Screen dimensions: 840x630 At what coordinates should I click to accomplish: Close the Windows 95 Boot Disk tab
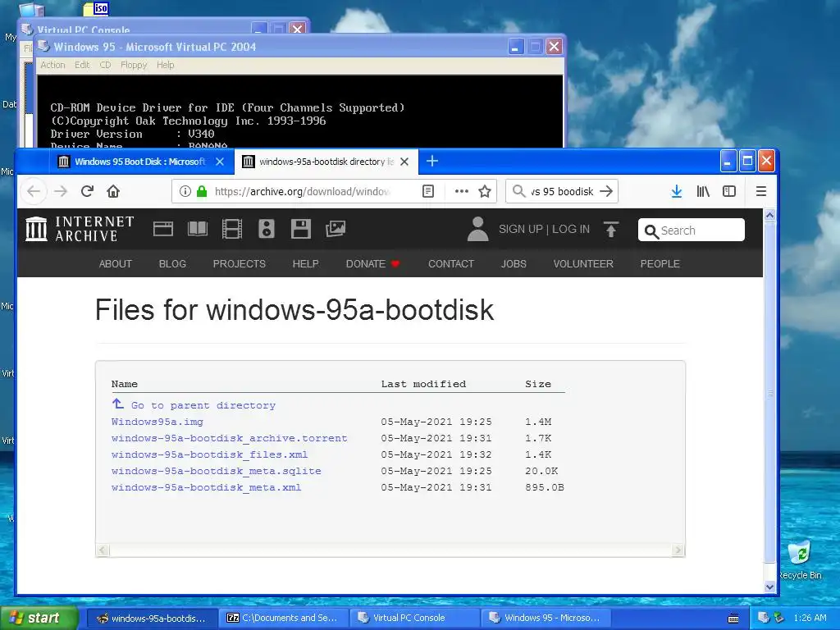coord(220,162)
